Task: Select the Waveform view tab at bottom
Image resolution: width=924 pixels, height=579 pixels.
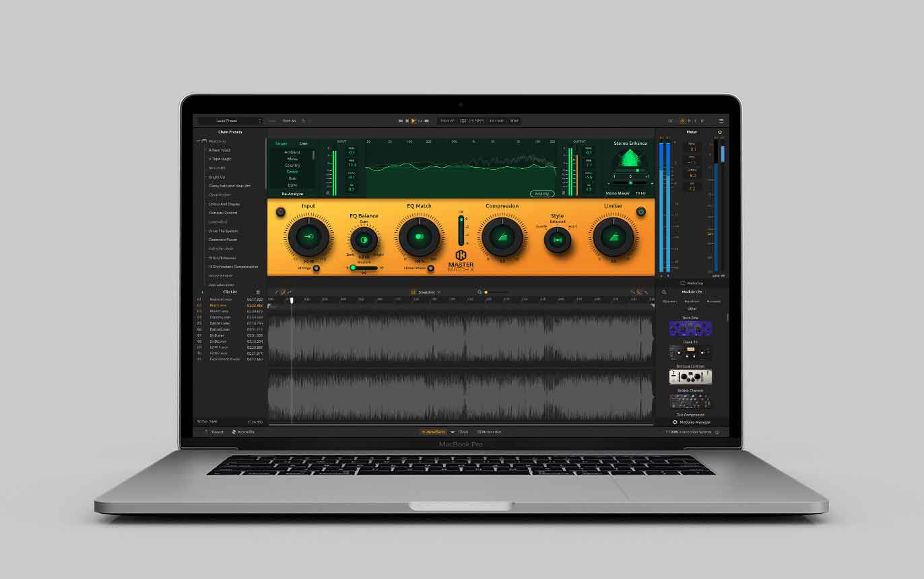Action: click(x=433, y=432)
